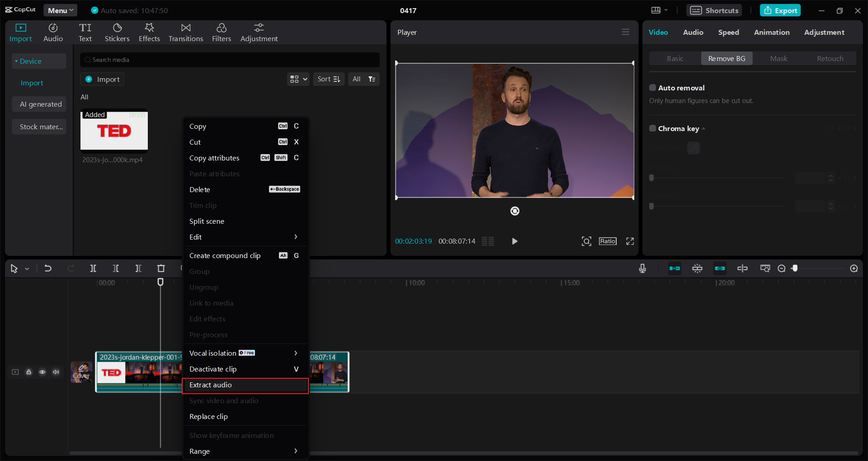Click the Undo icon above the timeline
Image resolution: width=868 pixels, height=461 pixels.
tap(48, 268)
